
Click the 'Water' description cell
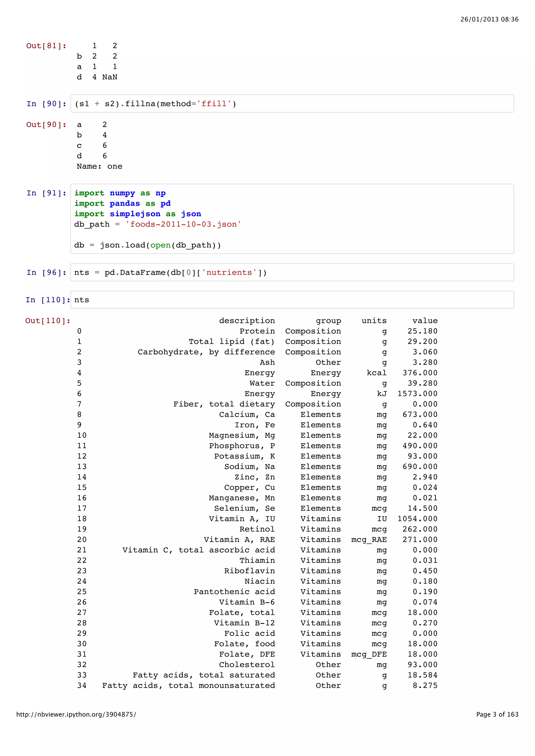click(x=262, y=383)
